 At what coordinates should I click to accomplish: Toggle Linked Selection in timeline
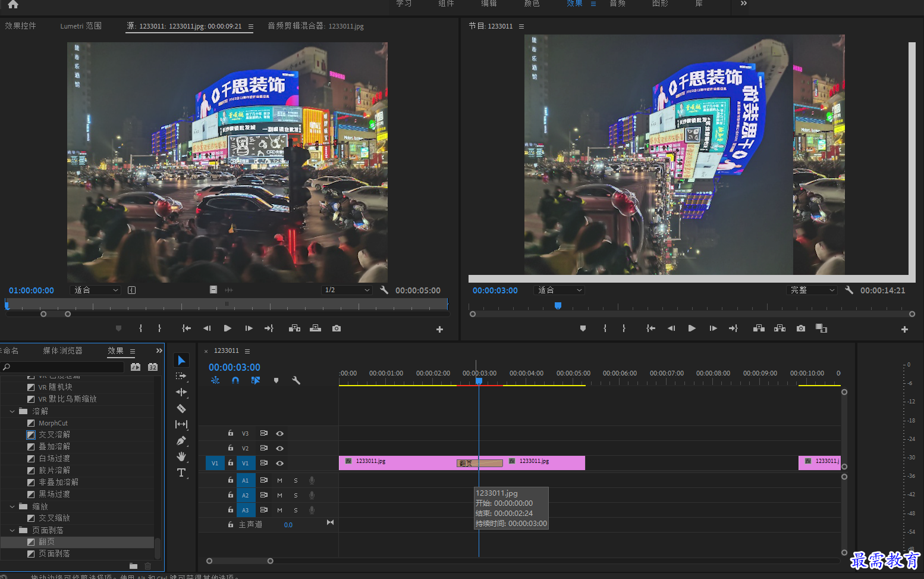click(256, 380)
